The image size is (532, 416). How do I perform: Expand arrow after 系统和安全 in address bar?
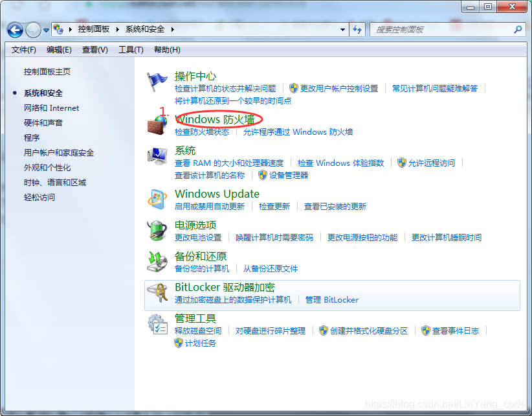pyautogui.click(x=173, y=30)
